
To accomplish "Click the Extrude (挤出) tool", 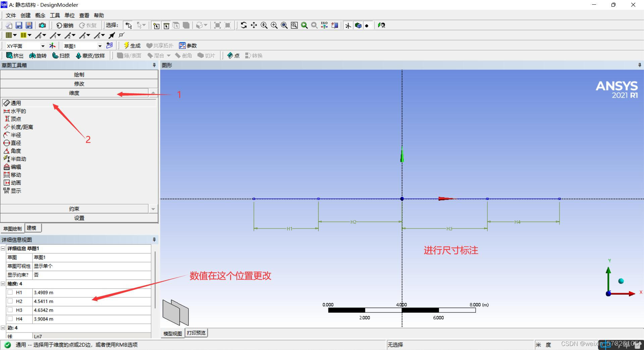I will [x=15, y=56].
